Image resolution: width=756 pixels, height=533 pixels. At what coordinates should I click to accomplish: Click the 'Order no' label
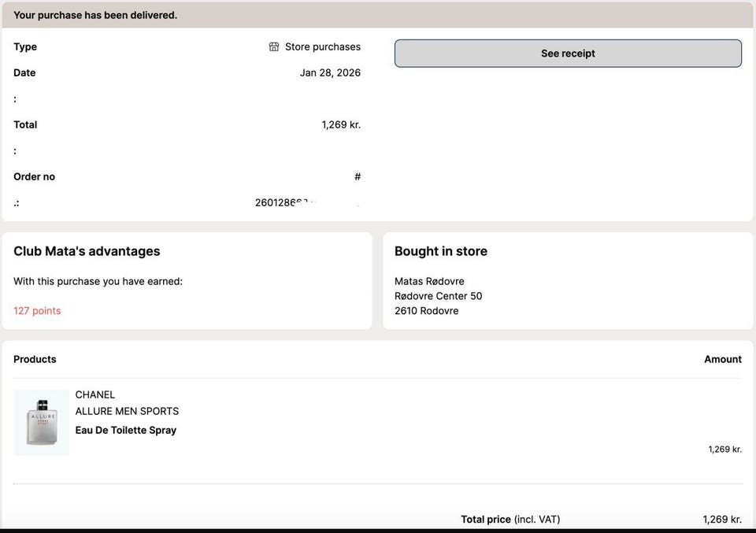34,177
